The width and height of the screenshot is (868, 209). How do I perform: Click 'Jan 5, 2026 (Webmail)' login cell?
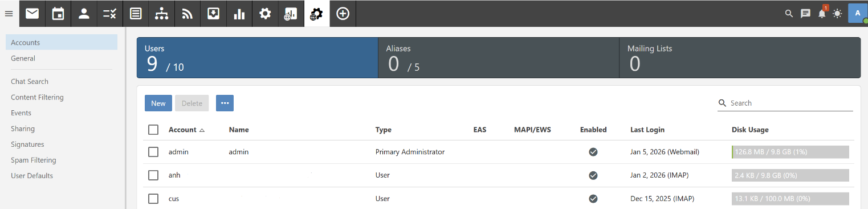665,152
